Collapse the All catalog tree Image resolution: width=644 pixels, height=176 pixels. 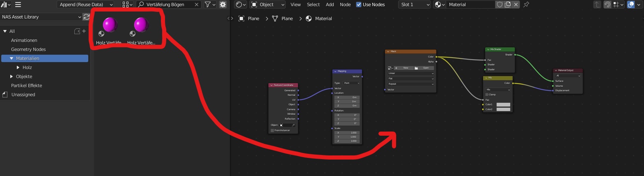click(5, 31)
